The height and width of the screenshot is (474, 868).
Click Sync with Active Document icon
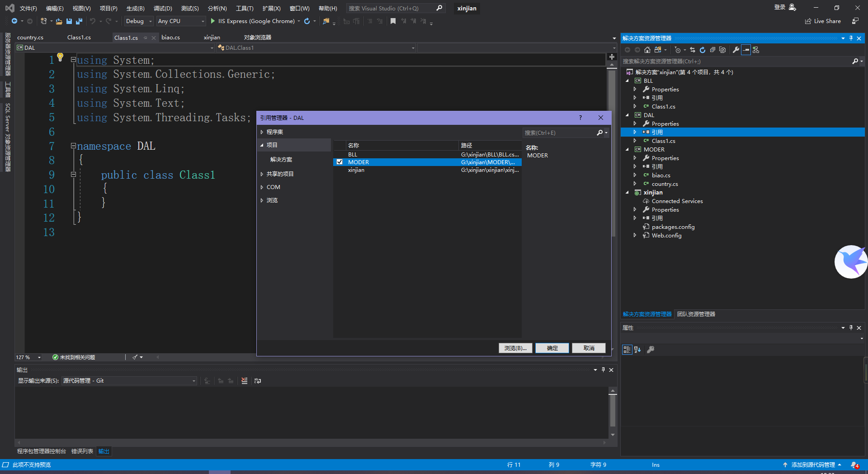(693, 50)
